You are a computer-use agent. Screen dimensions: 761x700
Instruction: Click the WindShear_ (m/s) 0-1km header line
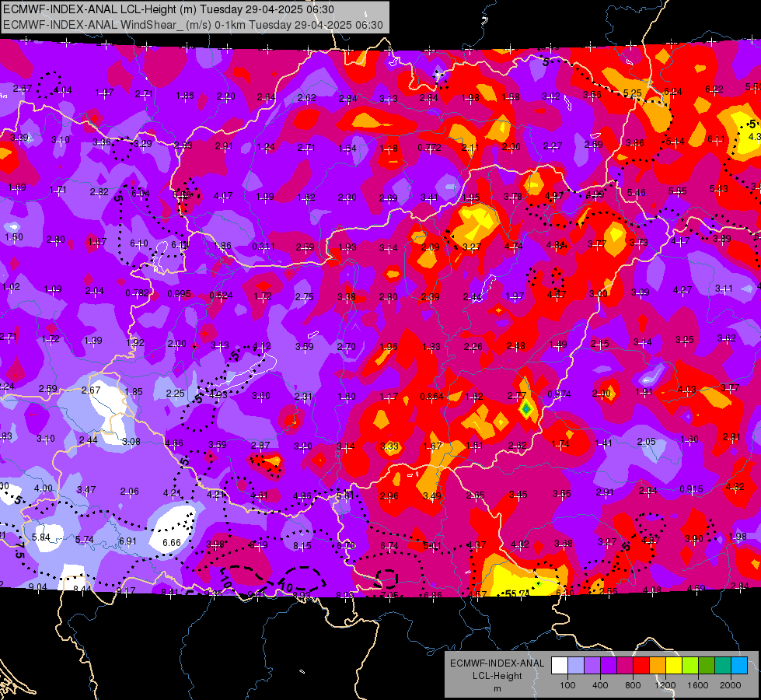click(193, 25)
